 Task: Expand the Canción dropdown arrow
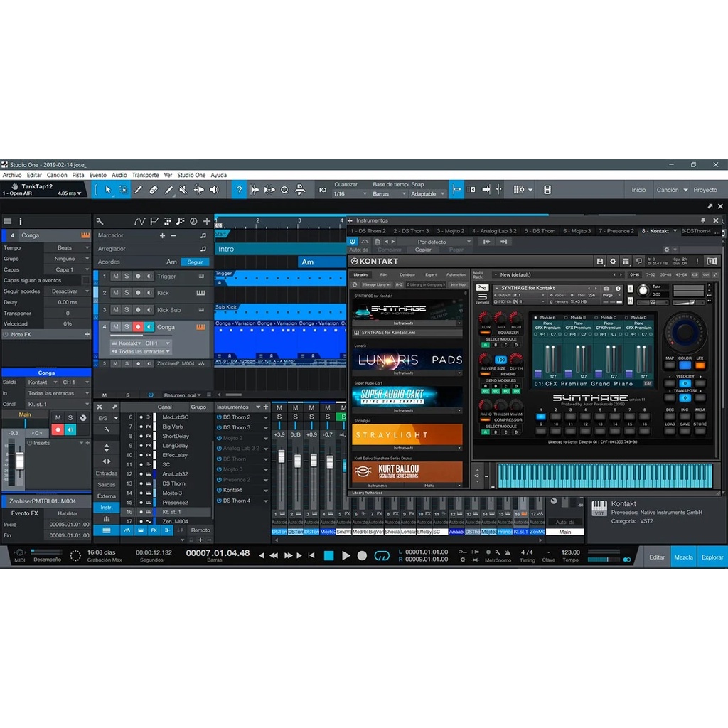click(x=686, y=190)
